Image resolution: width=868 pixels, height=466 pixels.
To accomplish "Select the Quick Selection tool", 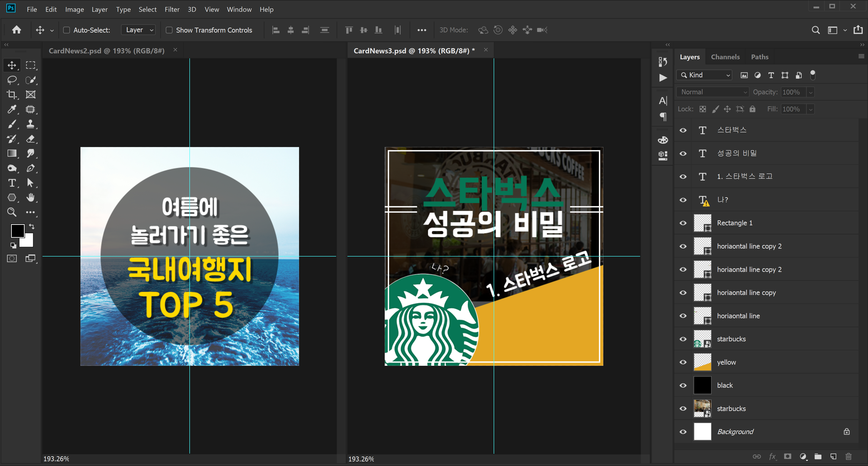I will coord(31,80).
